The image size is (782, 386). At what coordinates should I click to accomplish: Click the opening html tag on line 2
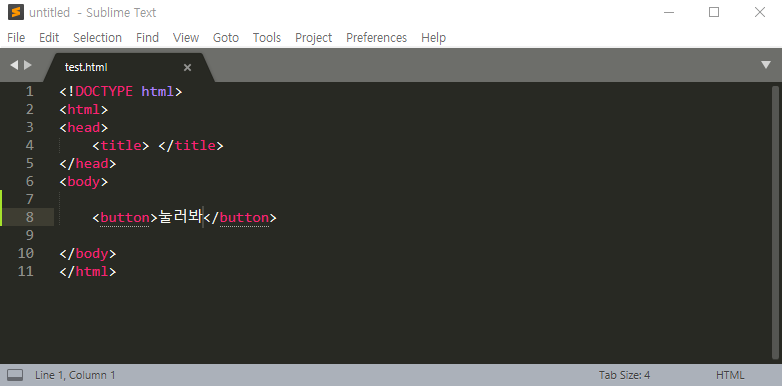[x=84, y=110]
